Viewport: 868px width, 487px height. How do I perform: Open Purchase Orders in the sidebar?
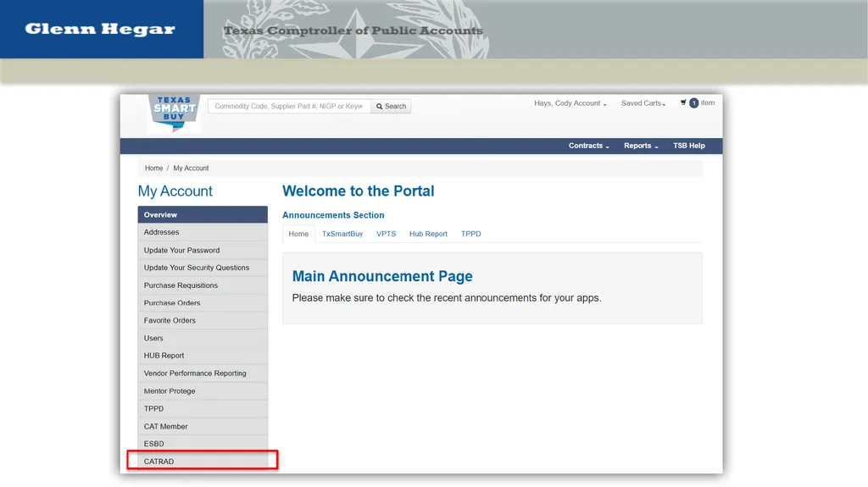(x=203, y=303)
